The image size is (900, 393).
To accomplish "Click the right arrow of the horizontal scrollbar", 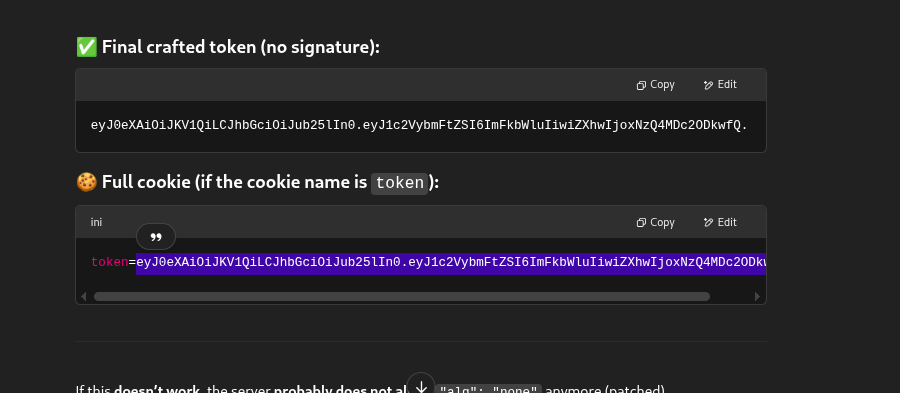I will tap(757, 297).
